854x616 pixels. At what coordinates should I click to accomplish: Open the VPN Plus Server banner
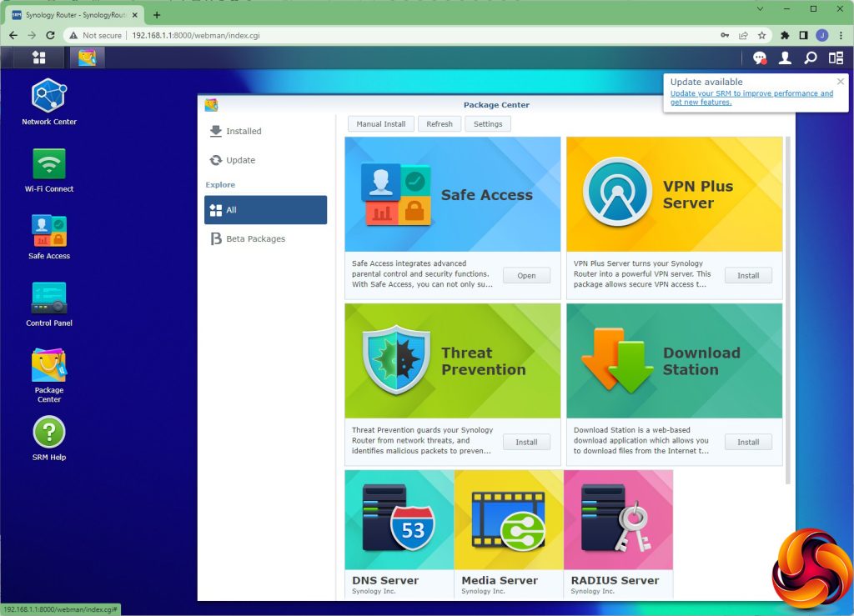click(x=674, y=194)
